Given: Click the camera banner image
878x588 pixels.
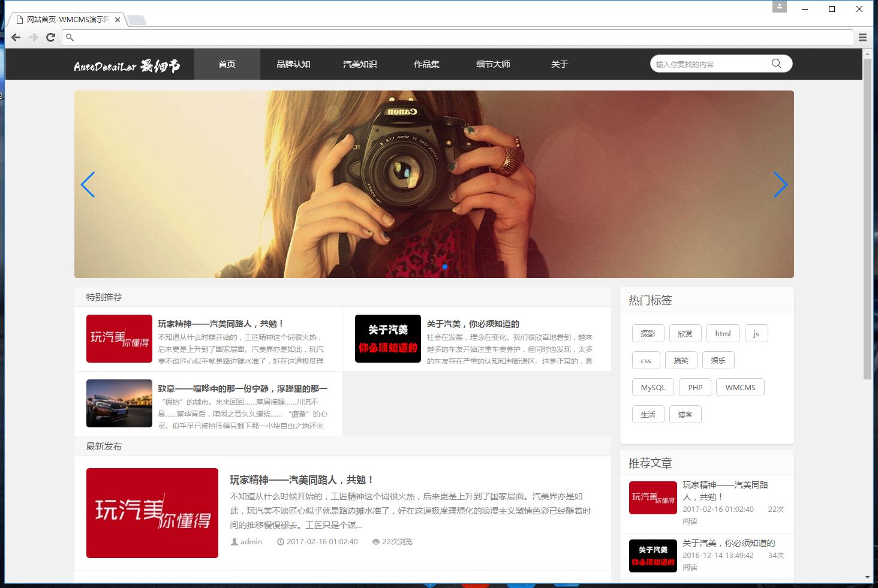Looking at the screenshot, I should 434,184.
